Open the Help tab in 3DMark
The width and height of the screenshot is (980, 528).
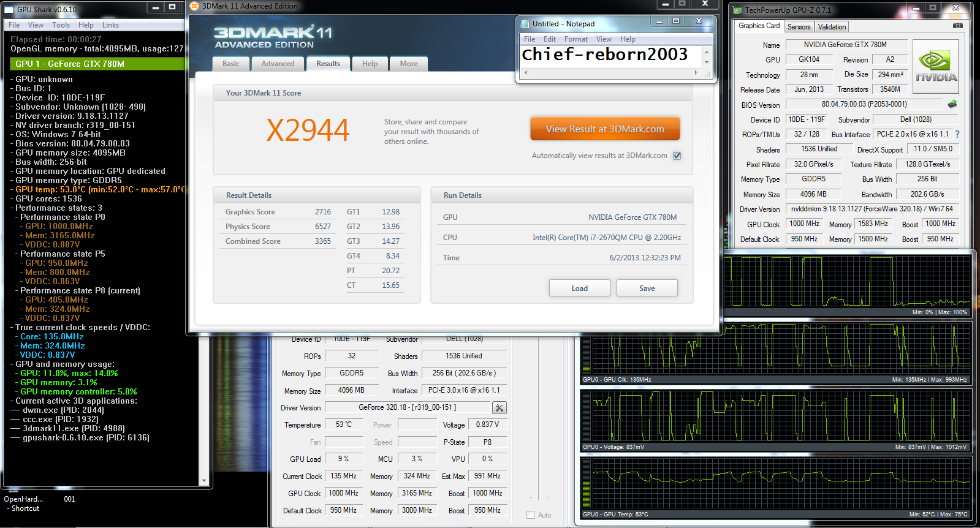click(370, 64)
